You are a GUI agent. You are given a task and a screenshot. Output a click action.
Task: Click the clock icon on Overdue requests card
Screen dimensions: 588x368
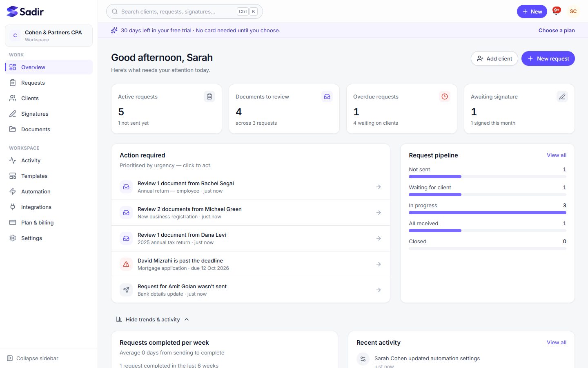[x=445, y=96]
